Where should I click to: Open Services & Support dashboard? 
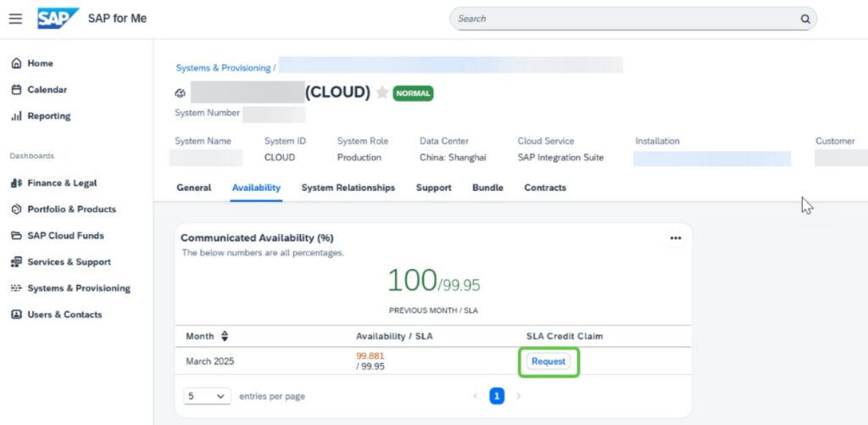tap(69, 262)
